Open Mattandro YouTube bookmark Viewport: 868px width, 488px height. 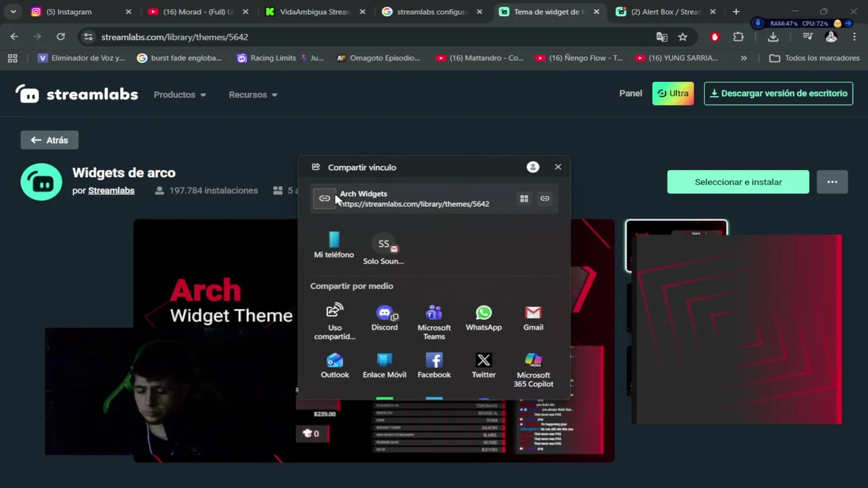click(479, 58)
